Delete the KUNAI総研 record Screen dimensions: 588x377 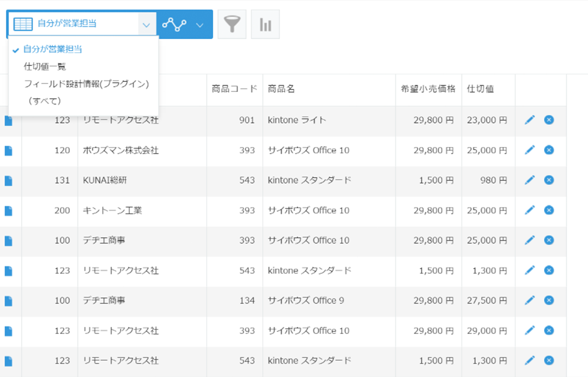(549, 180)
